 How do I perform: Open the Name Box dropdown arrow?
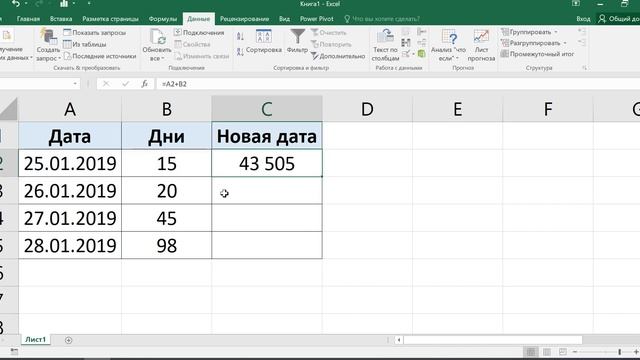click(75, 84)
